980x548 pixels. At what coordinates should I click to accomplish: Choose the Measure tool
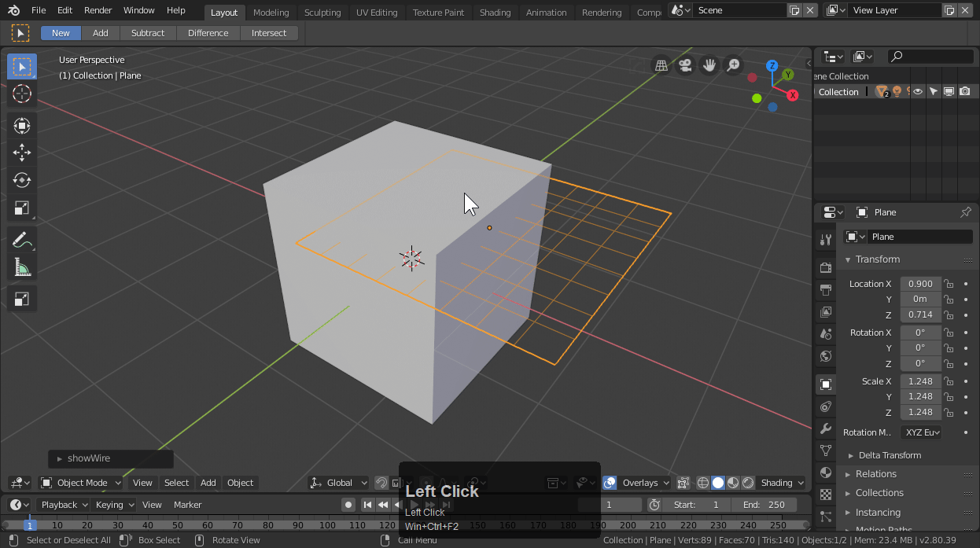22,268
